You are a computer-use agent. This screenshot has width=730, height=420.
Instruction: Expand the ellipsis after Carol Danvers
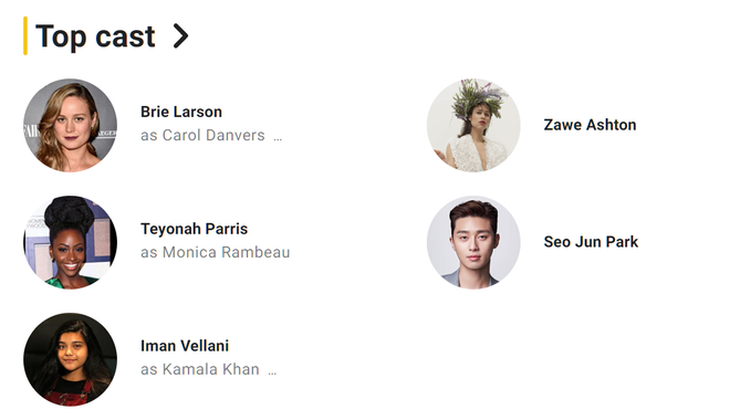click(278, 137)
